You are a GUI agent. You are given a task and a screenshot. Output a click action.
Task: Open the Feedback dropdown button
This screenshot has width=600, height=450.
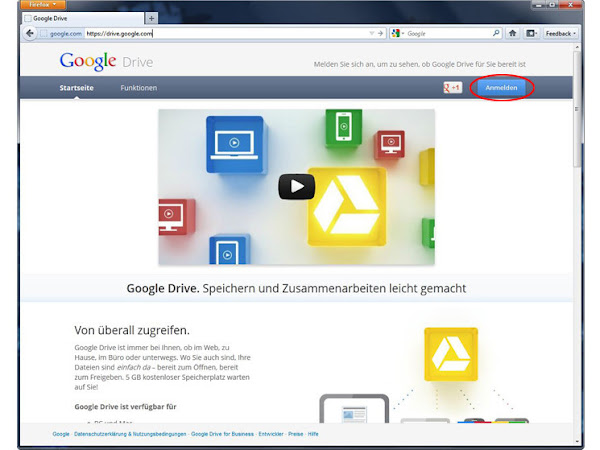coord(561,34)
